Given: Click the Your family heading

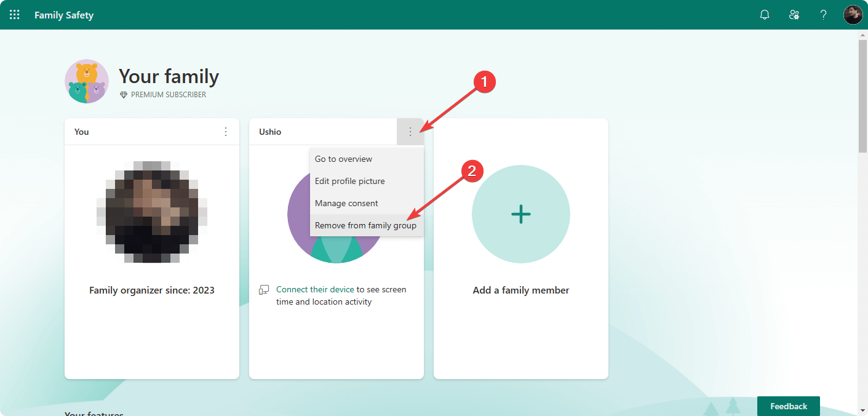Looking at the screenshot, I should [169, 76].
